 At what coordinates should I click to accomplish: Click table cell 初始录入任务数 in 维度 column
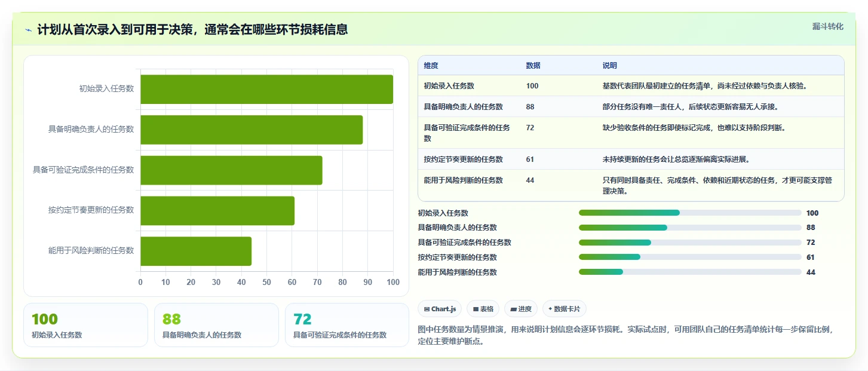pyautogui.click(x=449, y=86)
